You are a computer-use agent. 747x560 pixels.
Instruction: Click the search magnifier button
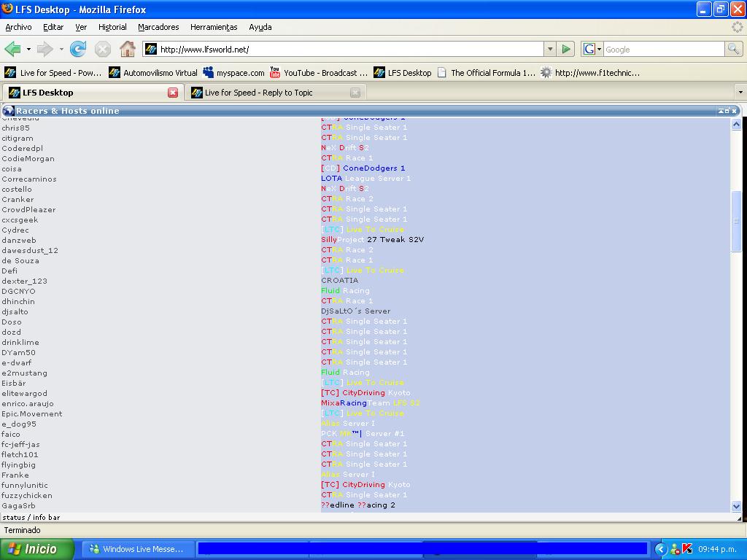(x=733, y=49)
